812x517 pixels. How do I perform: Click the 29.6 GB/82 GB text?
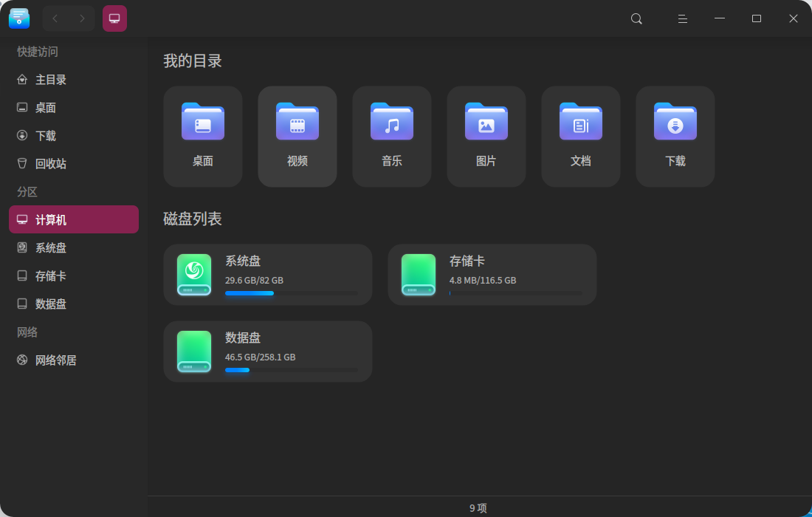click(254, 280)
